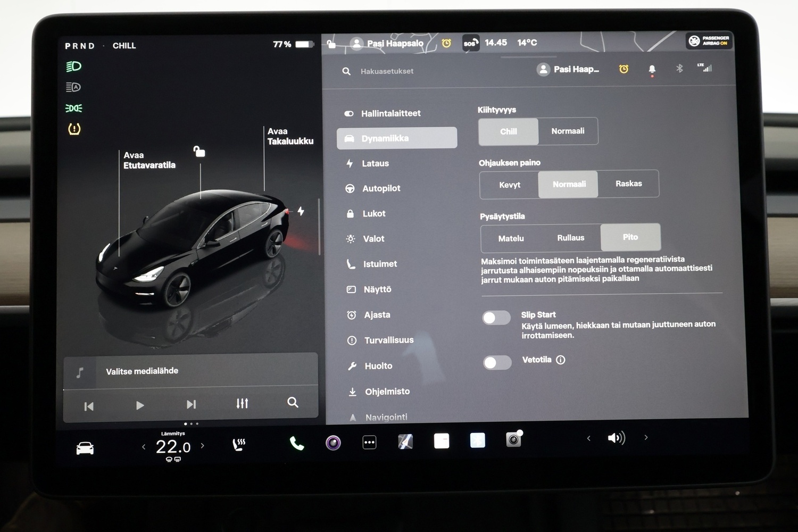Tap the parking lights indicator icon
Viewport: 798px width, 532px height.
[73, 108]
